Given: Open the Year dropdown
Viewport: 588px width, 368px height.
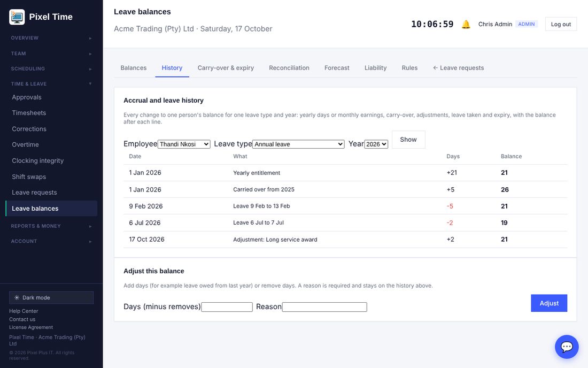Looking at the screenshot, I should (376, 144).
